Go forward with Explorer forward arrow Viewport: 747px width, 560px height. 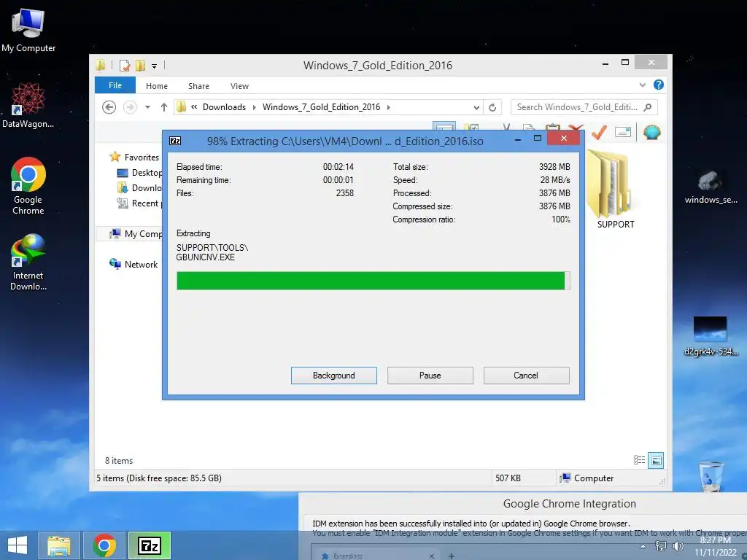pos(130,107)
